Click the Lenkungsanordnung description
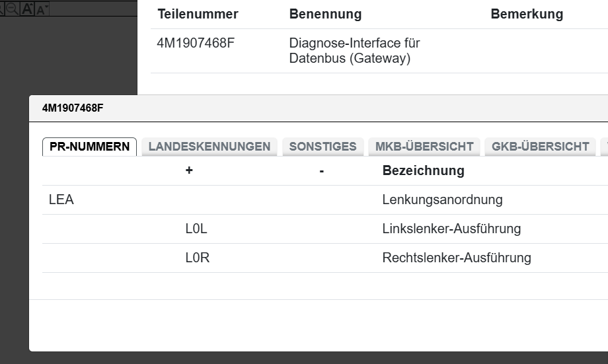The image size is (608, 364). coord(442,200)
